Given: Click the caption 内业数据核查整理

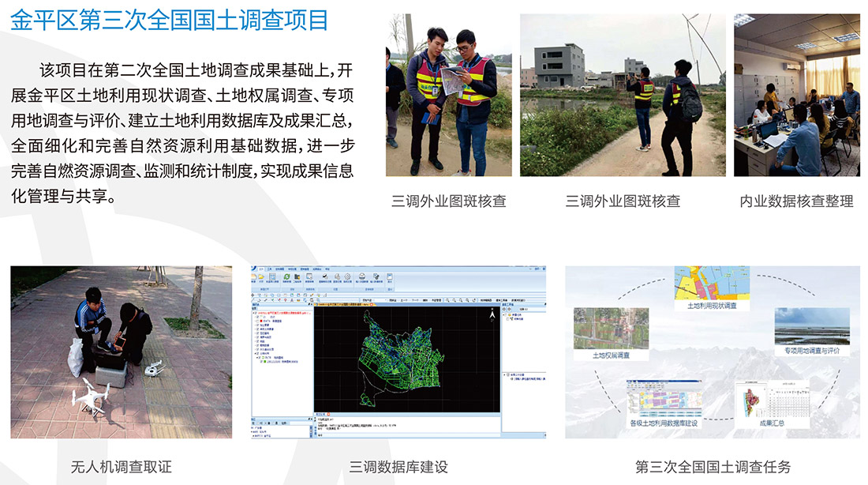Looking at the screenshot, I should (x=797, y=201).
